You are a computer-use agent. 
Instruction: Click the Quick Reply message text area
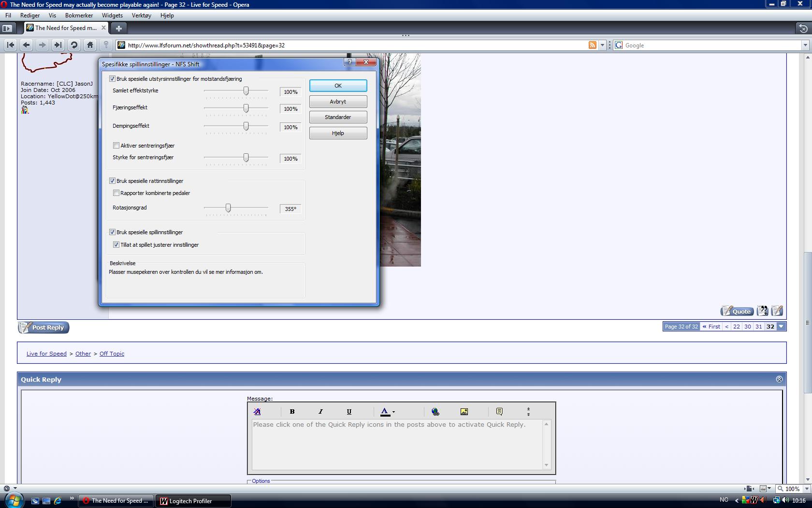point(397,445)
